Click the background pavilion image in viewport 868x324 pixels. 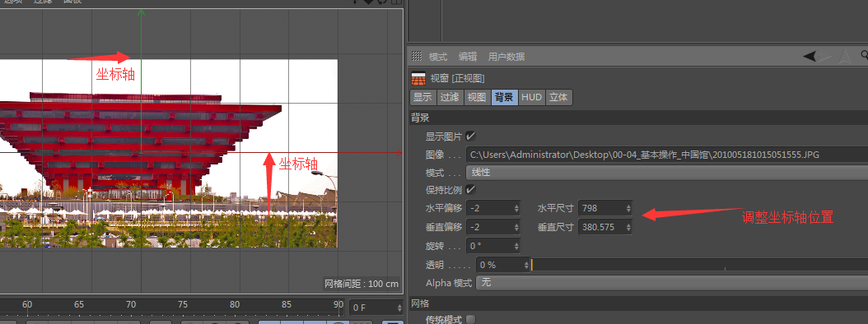(168, 153)
